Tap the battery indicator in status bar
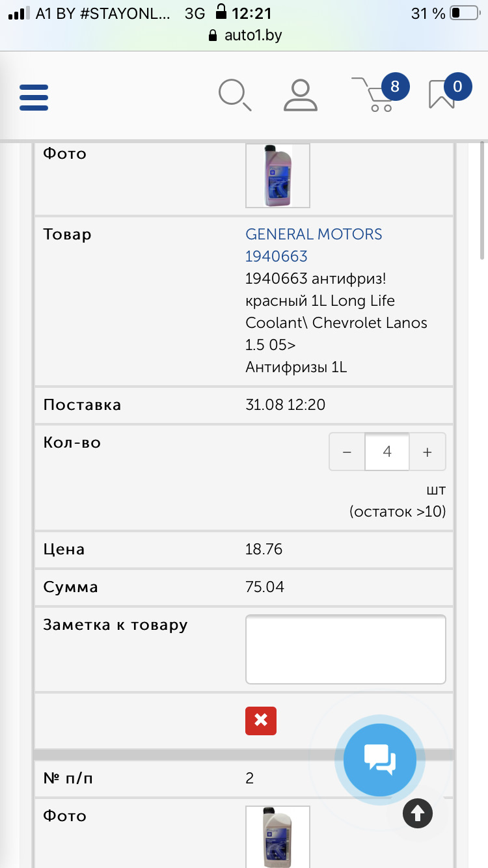The height and width of the screenshot is (868, 488). [x=464, y=14]
